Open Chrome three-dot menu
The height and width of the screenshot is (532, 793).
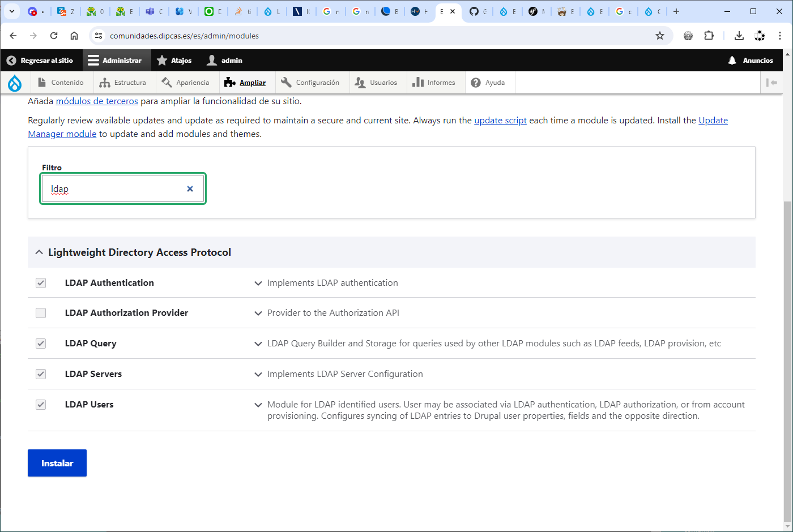point(780,36)
